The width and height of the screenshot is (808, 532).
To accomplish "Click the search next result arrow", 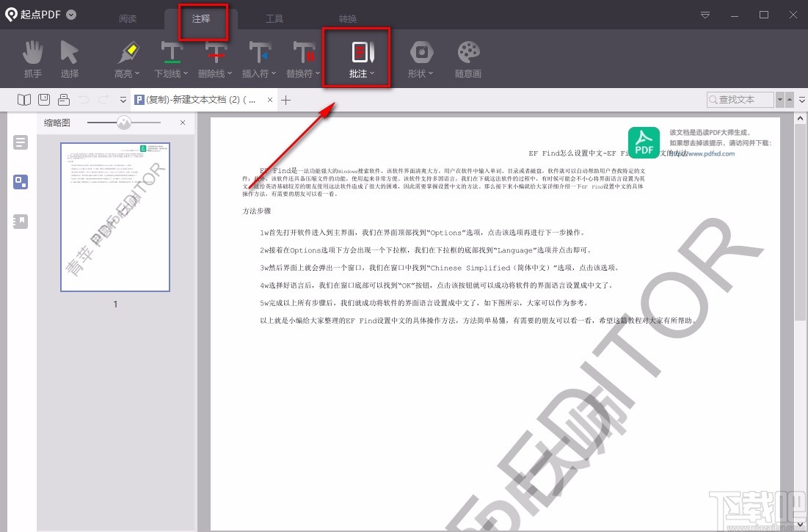I will [x=779, y=99].
